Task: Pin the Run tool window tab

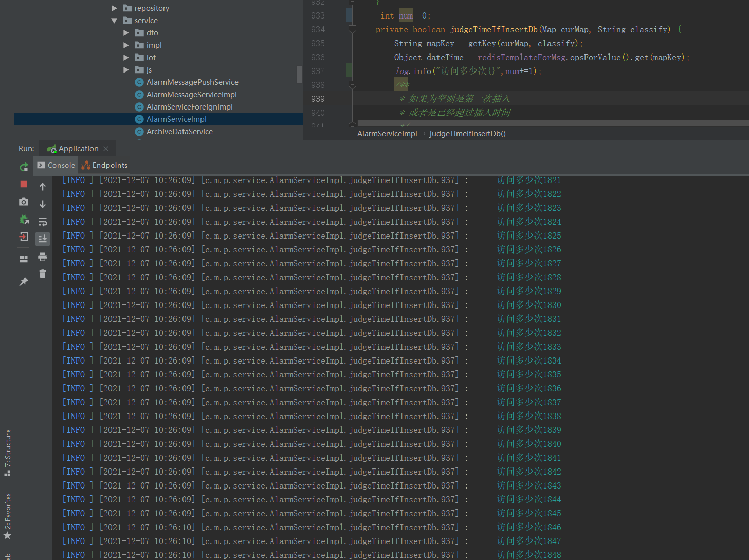Action: pos(23,281)
